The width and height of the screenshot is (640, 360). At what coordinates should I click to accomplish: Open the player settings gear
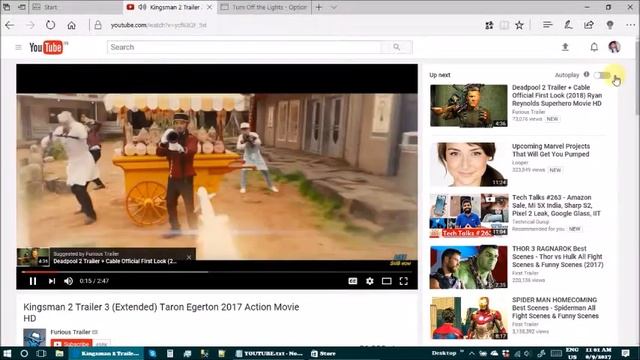point(370,281)
